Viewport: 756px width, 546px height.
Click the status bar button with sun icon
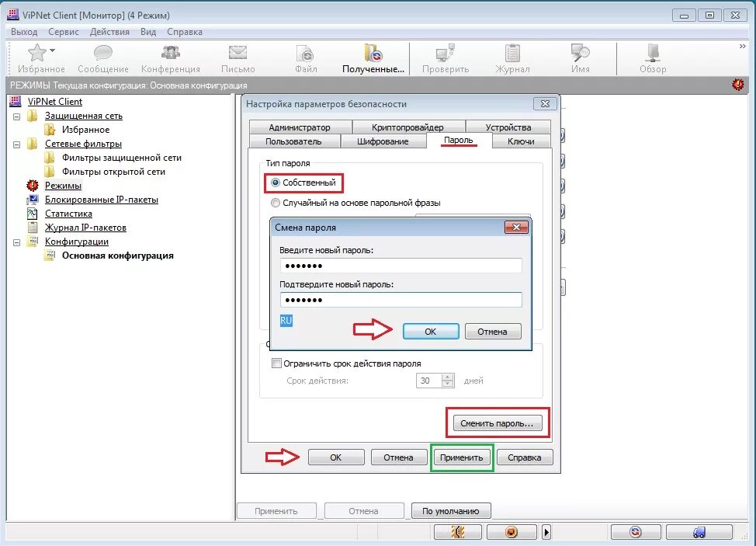pos(457,532)
